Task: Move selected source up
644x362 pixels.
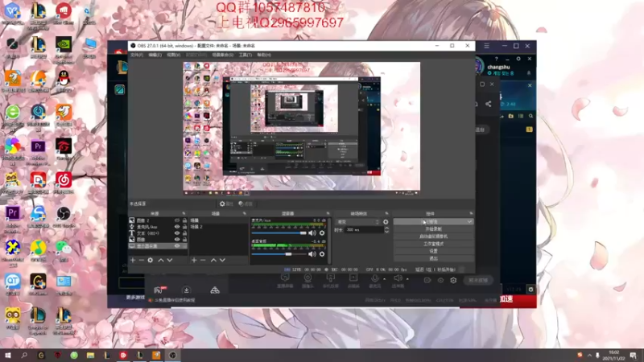Action: (161, 260)
